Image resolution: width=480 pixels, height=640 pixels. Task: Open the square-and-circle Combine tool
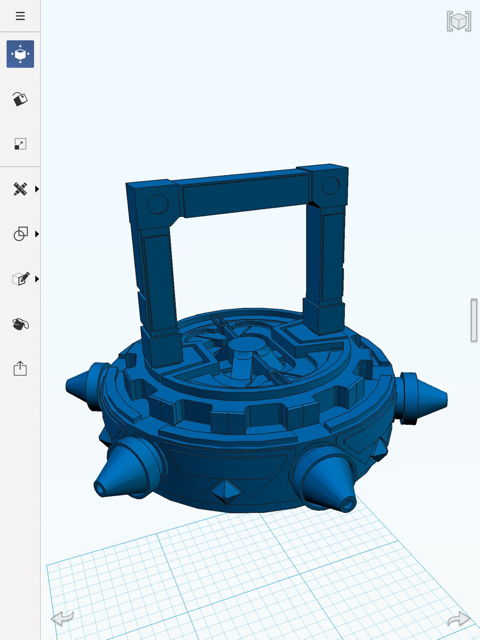[x=20, y=234]
